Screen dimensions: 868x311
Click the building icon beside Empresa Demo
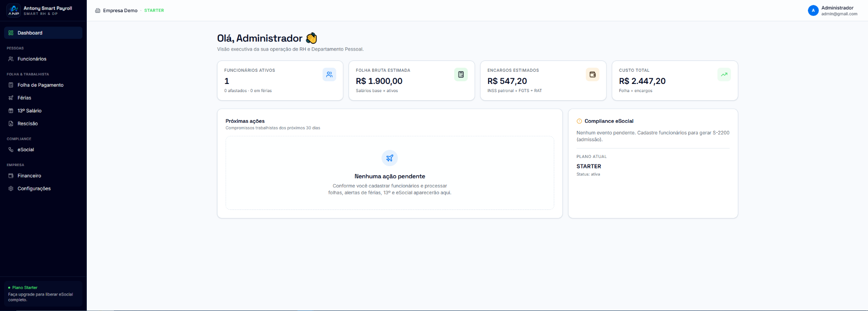point(98,10)
